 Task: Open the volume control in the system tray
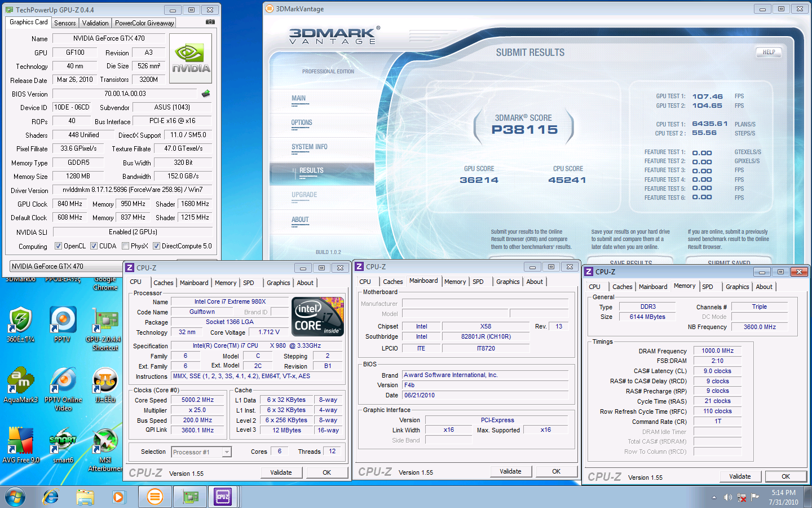(x=728, y=497)
